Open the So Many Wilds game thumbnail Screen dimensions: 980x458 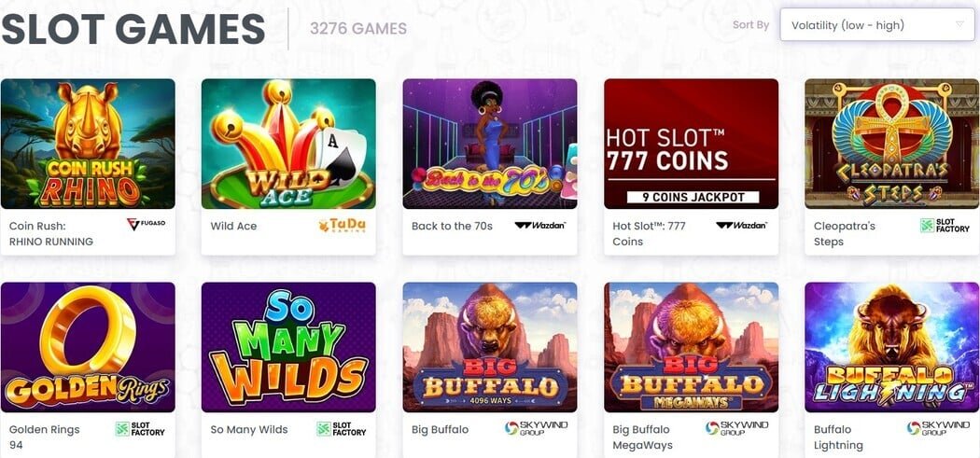pyautogui.click(x=288, y=347)
